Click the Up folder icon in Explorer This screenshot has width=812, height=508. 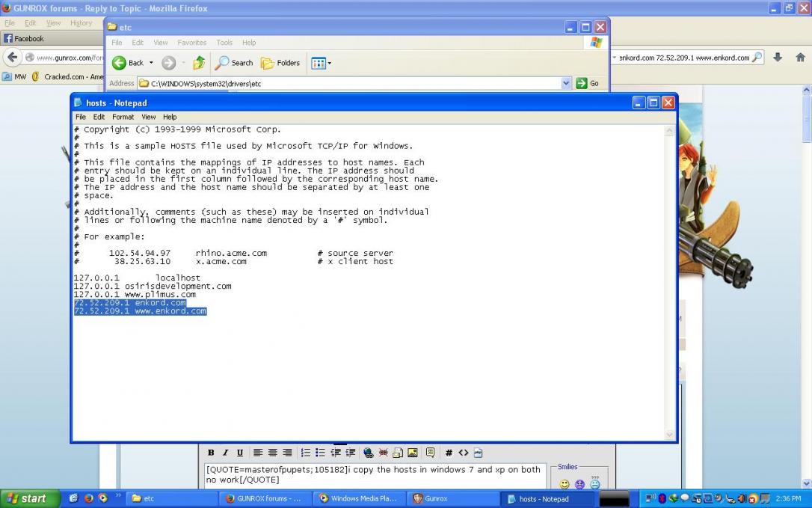click(199, 63)
